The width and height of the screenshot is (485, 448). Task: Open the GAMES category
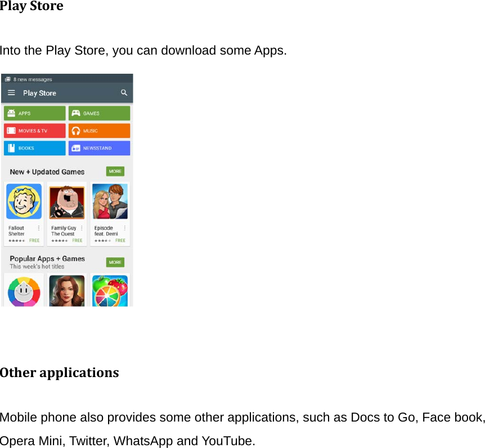click(99, 113)
